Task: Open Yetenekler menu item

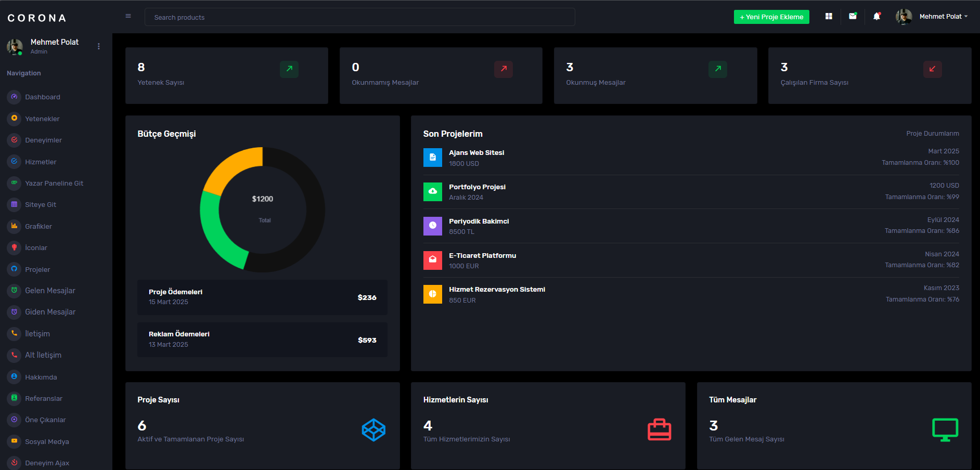Action: pos(42,119)
